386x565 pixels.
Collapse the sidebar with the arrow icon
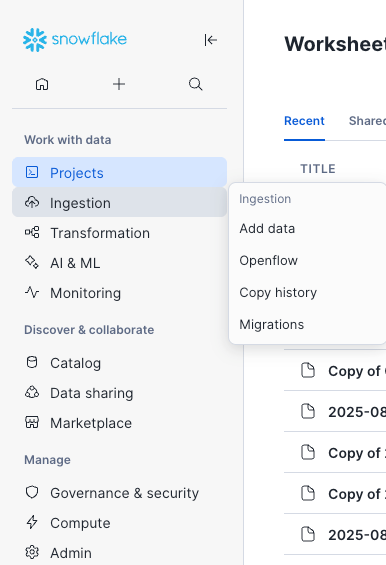pos(210,40)
